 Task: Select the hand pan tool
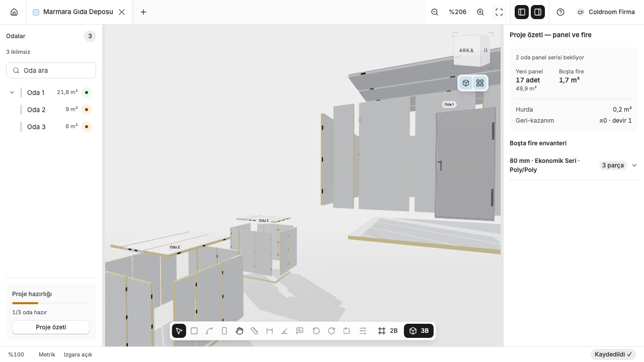pyautogui.click(x=239, y=331)
